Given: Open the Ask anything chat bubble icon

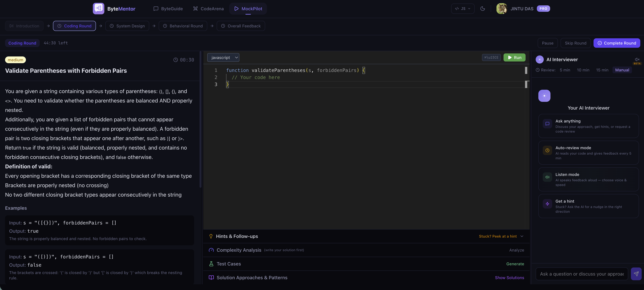Looking at the screenshot, I should [x=547, y=123].
